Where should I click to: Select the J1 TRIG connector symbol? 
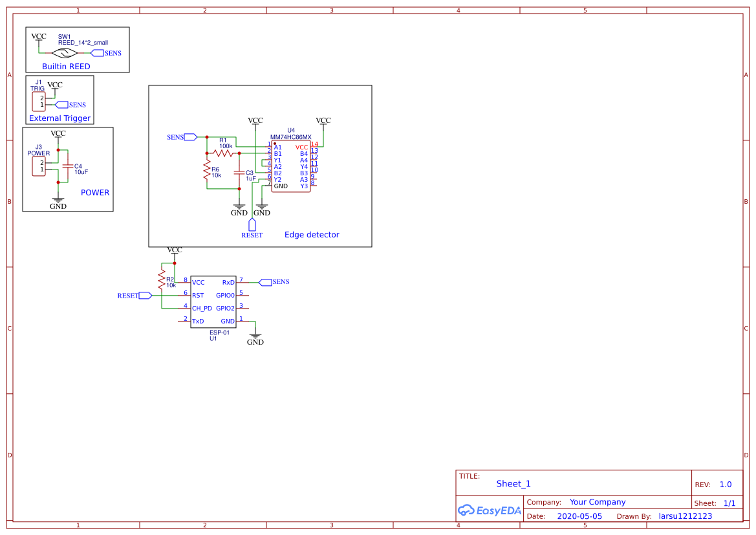[x=39, y=102]
